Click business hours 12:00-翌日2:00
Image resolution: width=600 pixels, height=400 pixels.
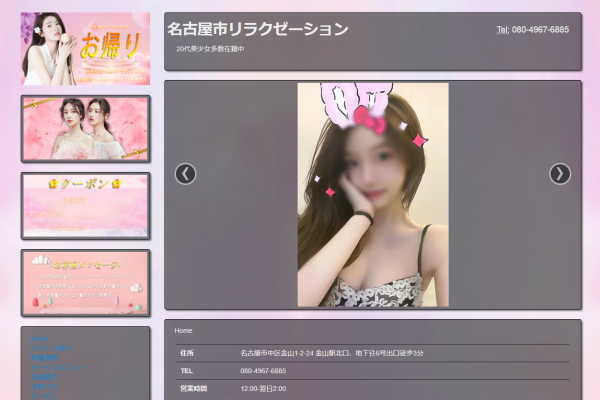coord(263,388)
